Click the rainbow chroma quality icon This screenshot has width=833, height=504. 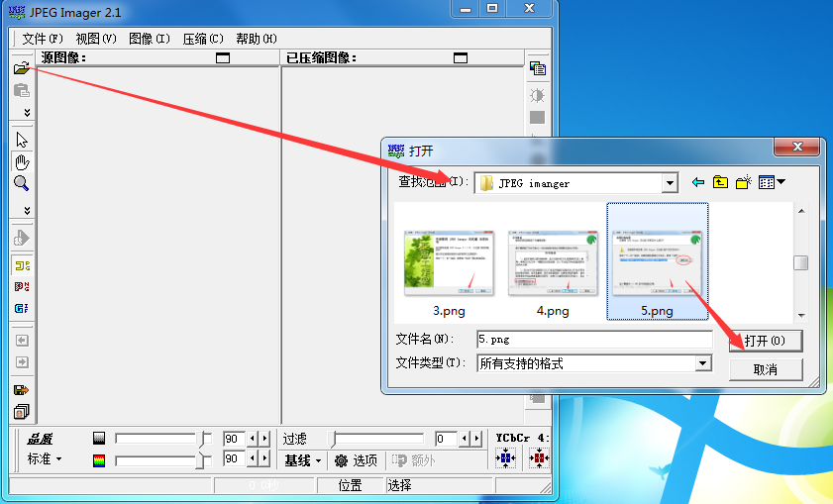coord(99,460)
